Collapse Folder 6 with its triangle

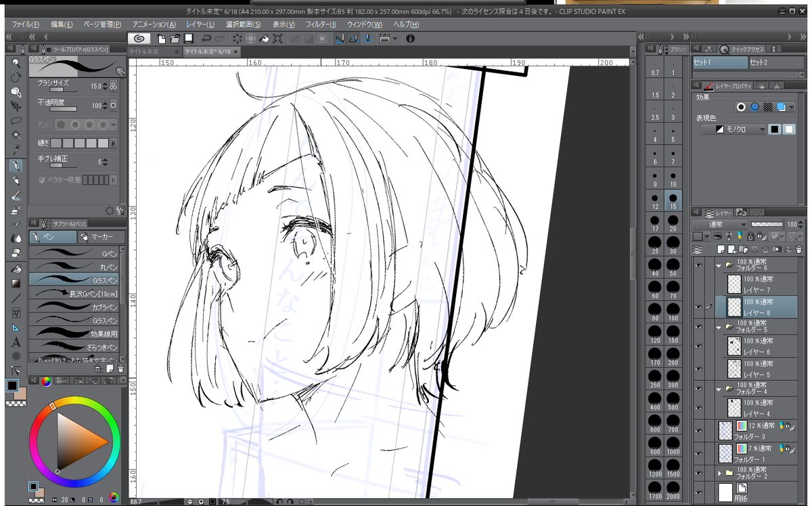pos(719,266)
